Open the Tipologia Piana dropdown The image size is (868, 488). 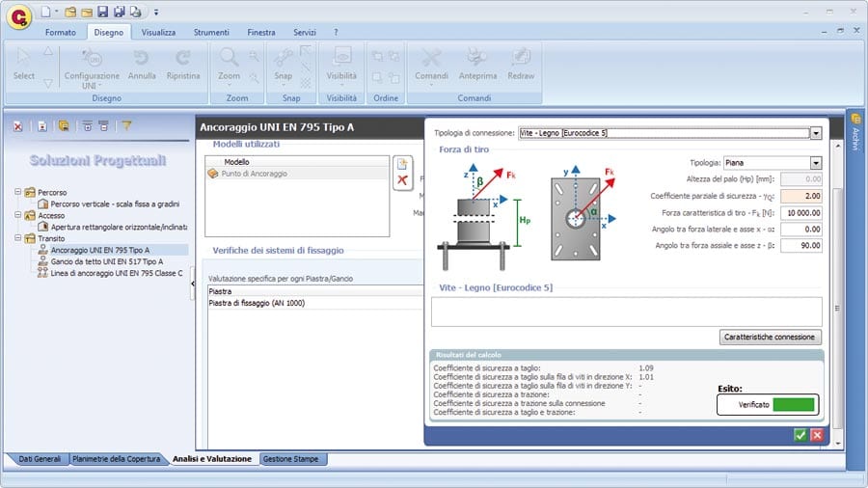(x=815, y=163)
